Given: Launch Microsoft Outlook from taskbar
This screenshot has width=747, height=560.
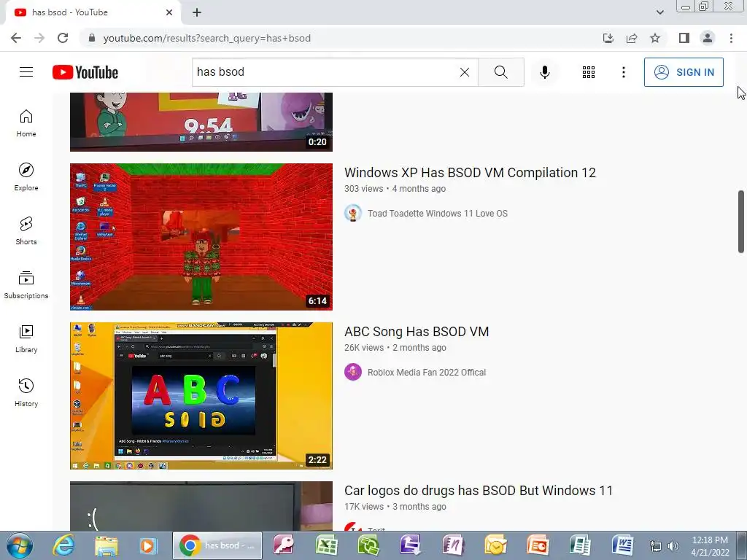Looking at the screenshot, I should point(495,545).
